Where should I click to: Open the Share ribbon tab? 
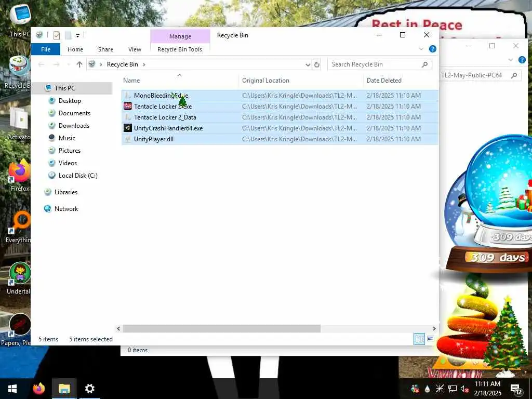[105, 49]
